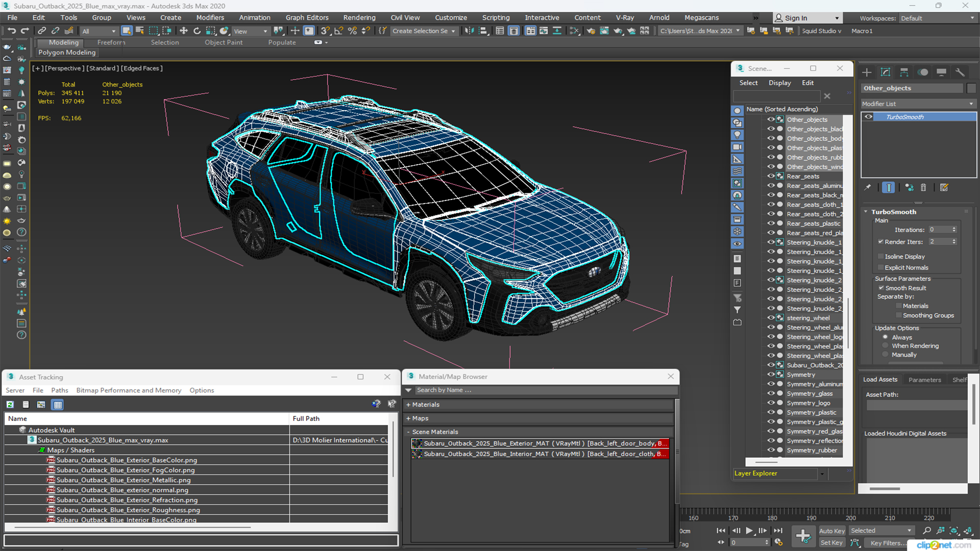This screenshot has height=551, width=980.
Task: Click the Mirror tool icon
Action: 470,31
